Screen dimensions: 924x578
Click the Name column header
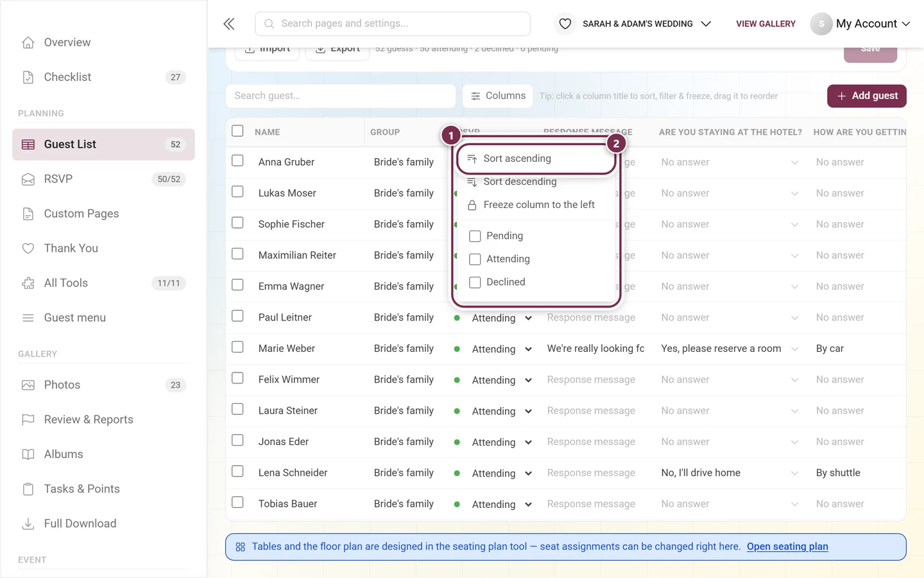(268, 132)
